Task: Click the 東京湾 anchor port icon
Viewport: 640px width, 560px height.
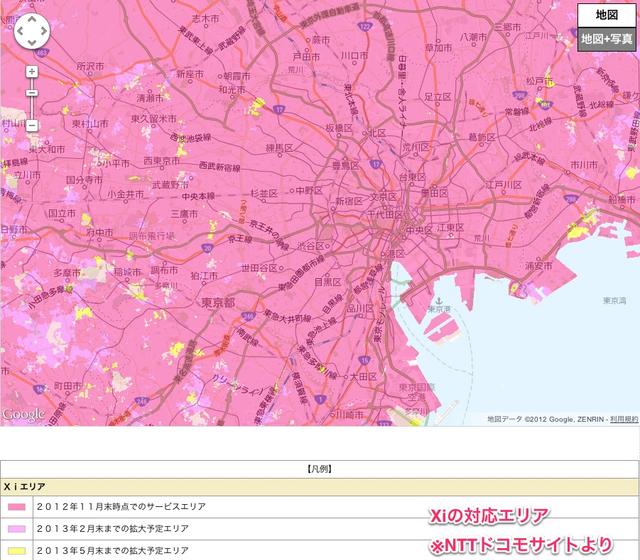Action: pos(437,298)
